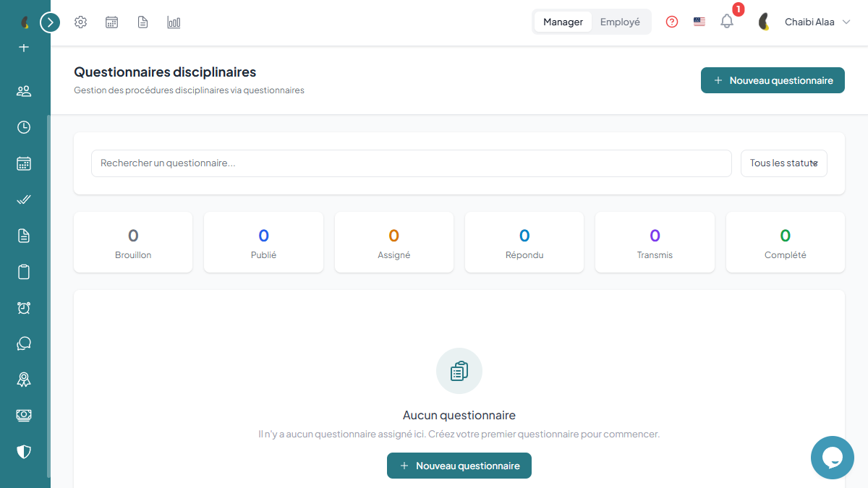
Task: Open the double-checkmark icon in sidebar
Action: coord(24,200)
